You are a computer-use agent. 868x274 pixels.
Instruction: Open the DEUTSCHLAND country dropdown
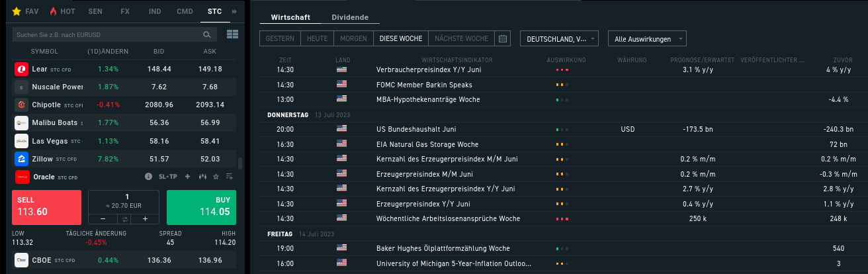click(560, 38)
